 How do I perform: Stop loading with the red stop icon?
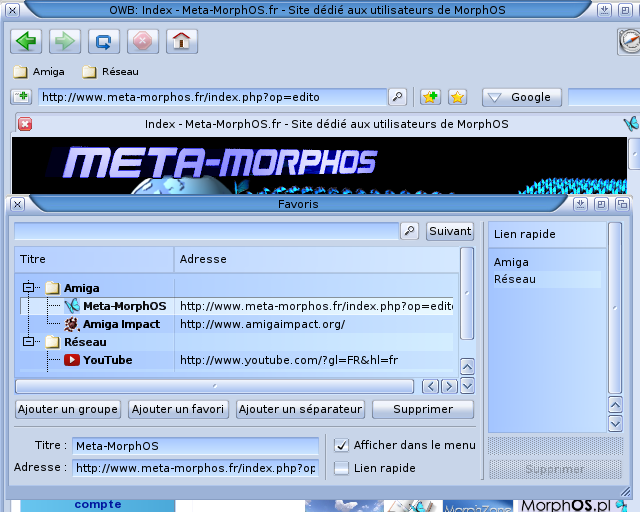(143, 41)
